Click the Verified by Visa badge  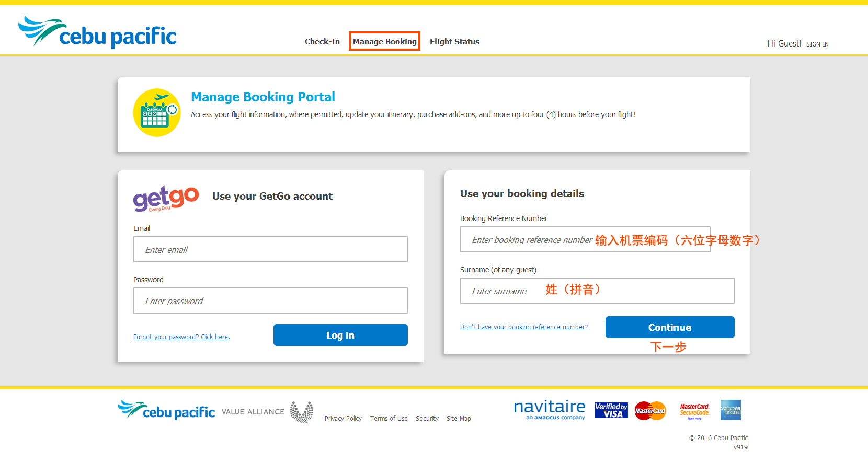click(611, 410)
